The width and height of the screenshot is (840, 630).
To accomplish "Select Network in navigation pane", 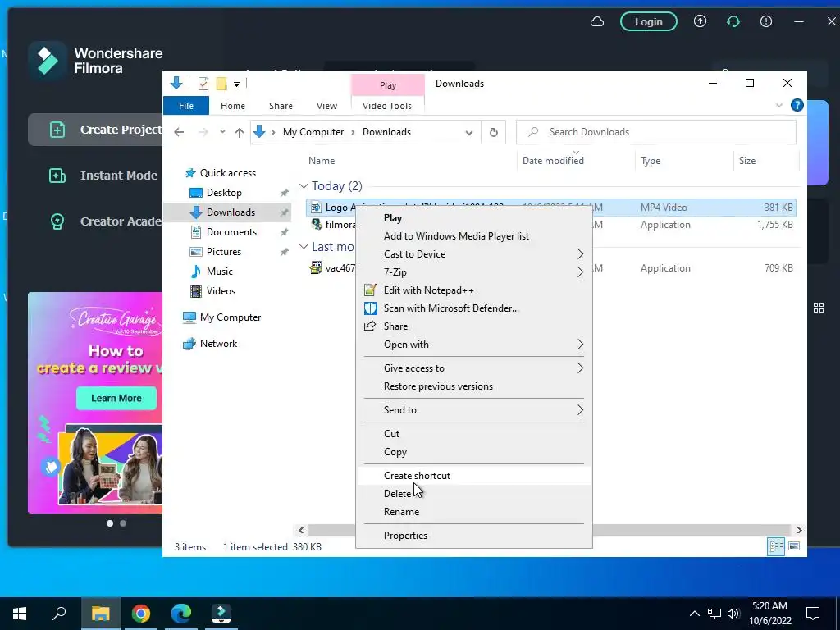I will click(x=218, y=344).
